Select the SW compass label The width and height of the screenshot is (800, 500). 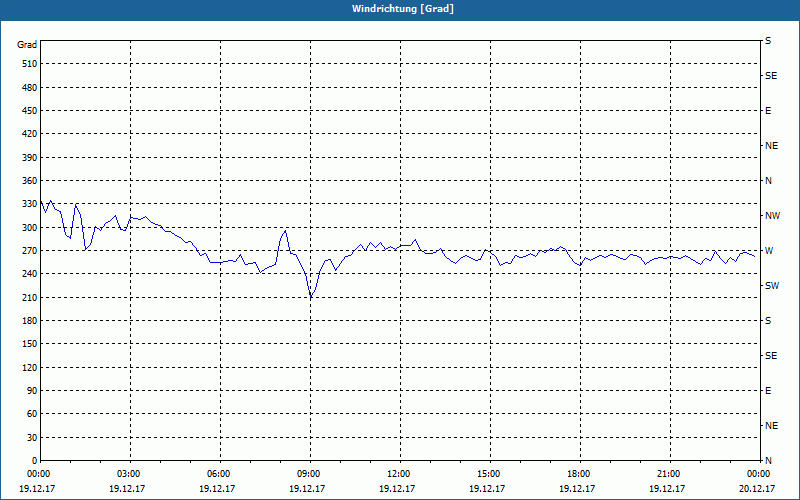pos(772,286)
